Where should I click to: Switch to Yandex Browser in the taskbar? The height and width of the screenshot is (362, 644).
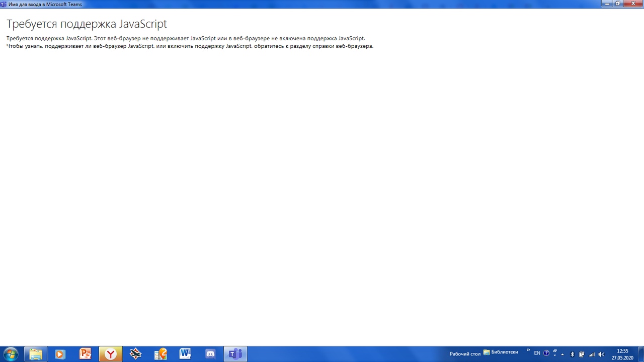(x=110, y=354)
